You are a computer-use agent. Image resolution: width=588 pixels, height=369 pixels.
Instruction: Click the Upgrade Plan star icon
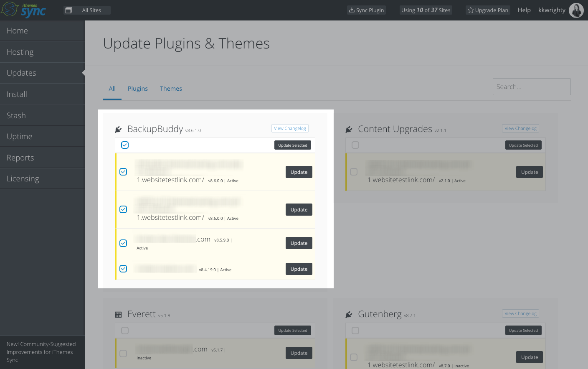[x=471, y=10]
